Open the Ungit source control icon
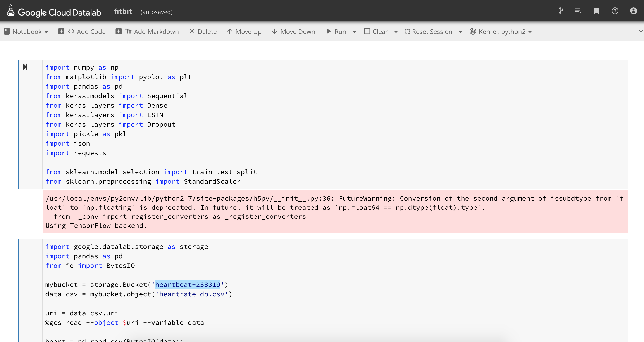644x342 pixels. point(561,11)
